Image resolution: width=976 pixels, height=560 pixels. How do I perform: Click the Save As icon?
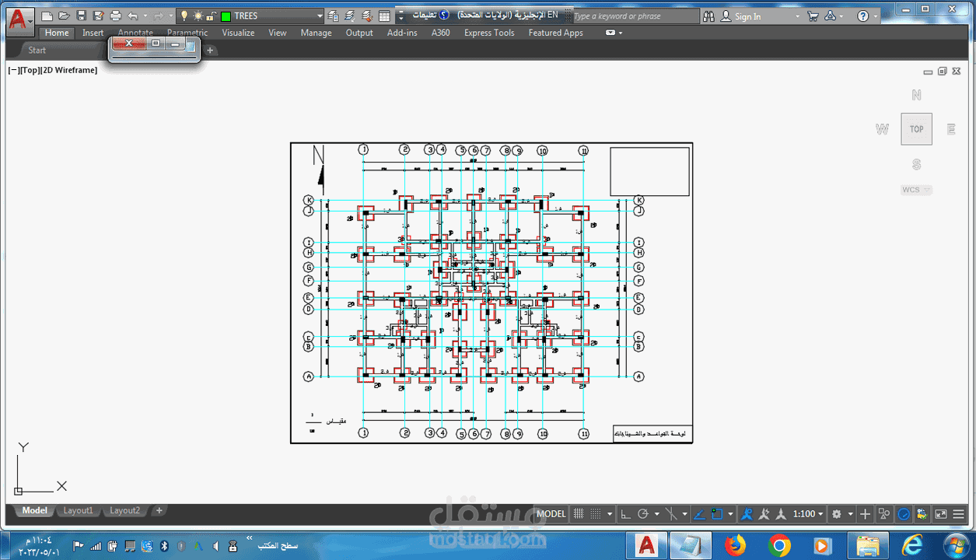click(98, 16)
